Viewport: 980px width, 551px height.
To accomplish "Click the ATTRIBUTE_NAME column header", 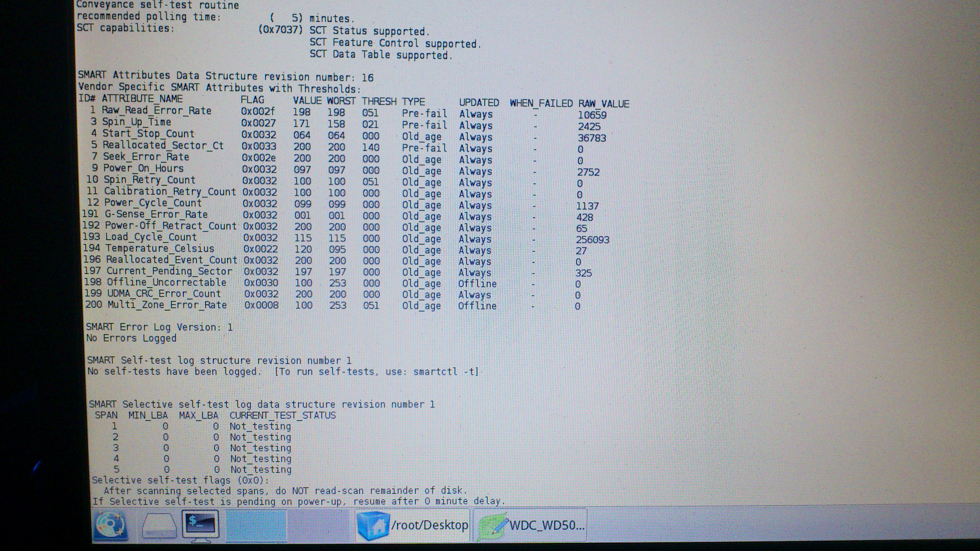I will [x=142, y=99].
